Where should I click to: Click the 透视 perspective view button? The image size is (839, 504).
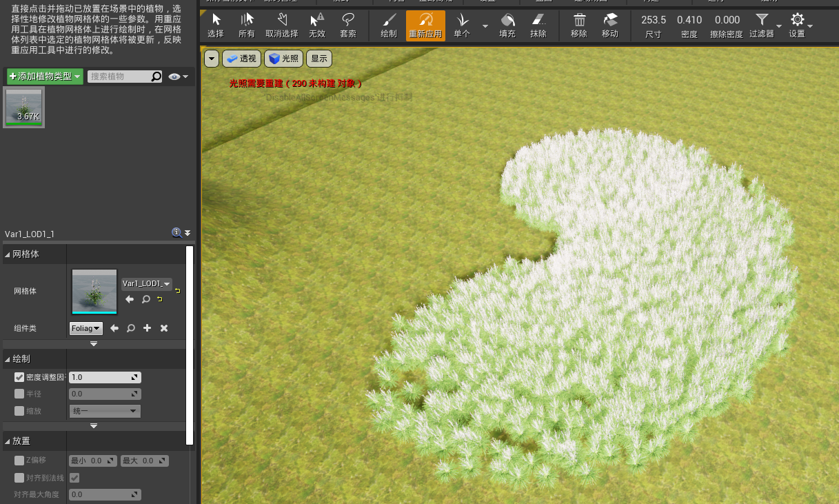tap(241, 59)
